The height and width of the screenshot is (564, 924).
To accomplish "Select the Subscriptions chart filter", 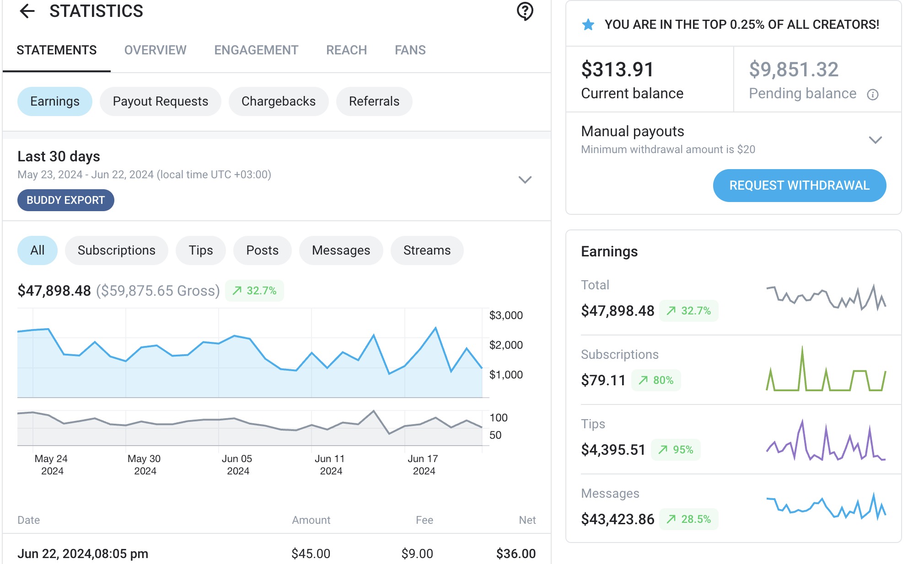I will [x=116, y=250].
